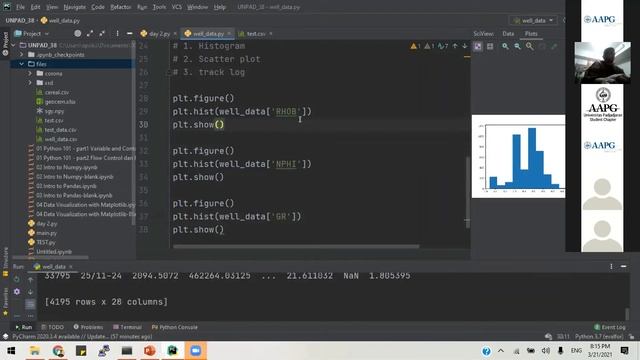
Task: Click the editor vertical scrollbar
Action: coord(467,192)
